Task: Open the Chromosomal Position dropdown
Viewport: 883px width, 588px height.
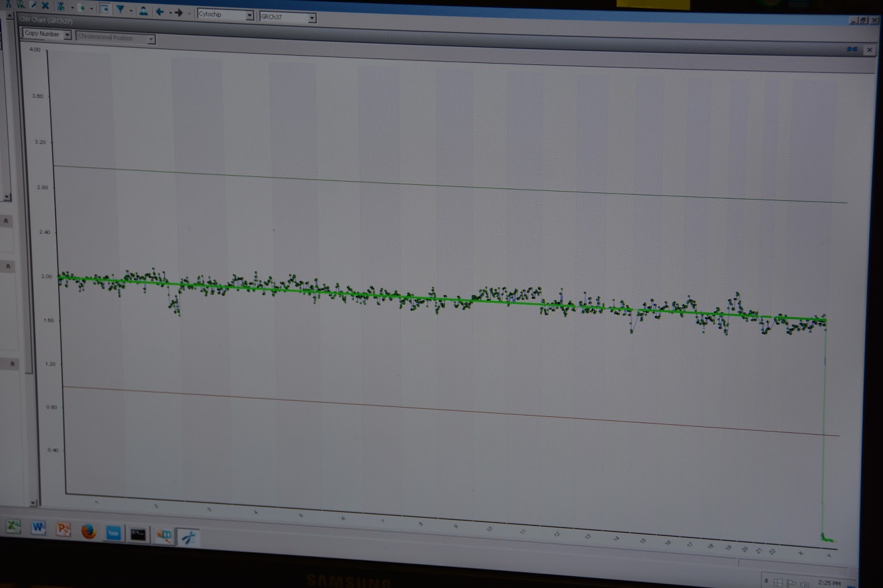Action: (115, 38)
